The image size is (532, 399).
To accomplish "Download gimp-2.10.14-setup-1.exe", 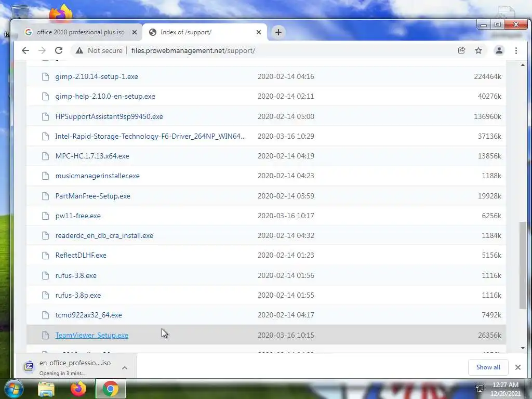I will pyautogui.click(x=97, y=77).
